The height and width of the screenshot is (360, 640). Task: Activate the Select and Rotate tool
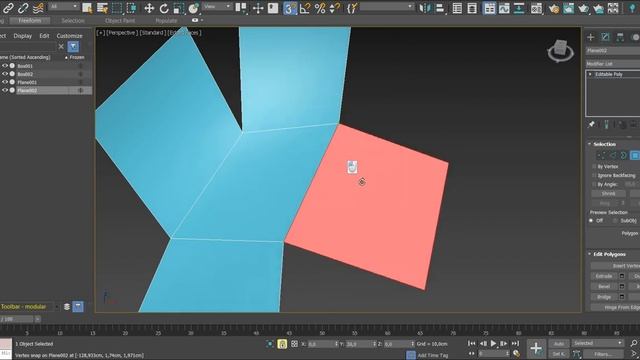pyautogui.click(x=164, y=8)
